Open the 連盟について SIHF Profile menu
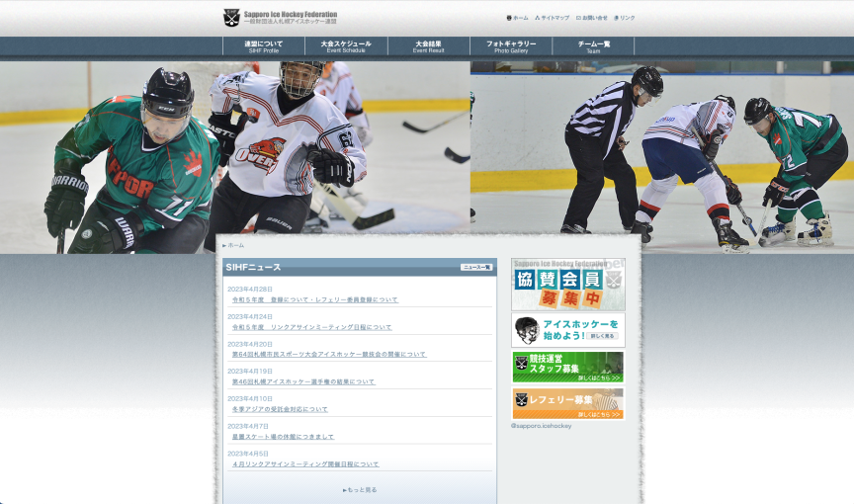Screen dimensions: 854x504 click(264, 46)
